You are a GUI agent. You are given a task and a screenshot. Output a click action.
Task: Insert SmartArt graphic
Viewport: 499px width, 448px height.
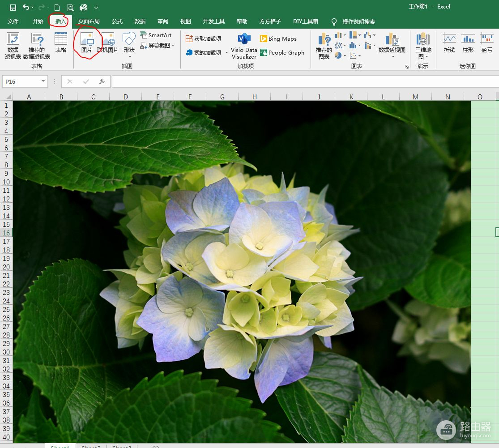click(x=156, y=35)
